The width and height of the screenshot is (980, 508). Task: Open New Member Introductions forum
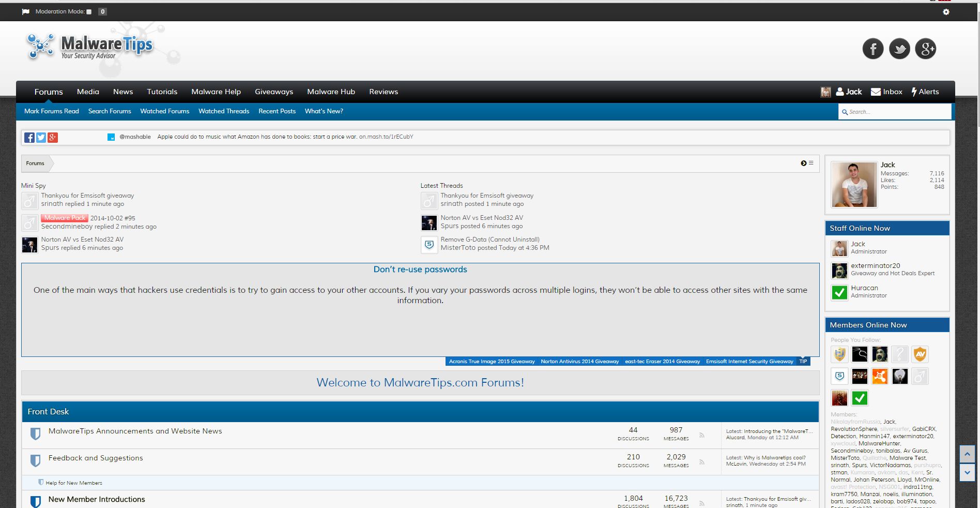point(97,499)
